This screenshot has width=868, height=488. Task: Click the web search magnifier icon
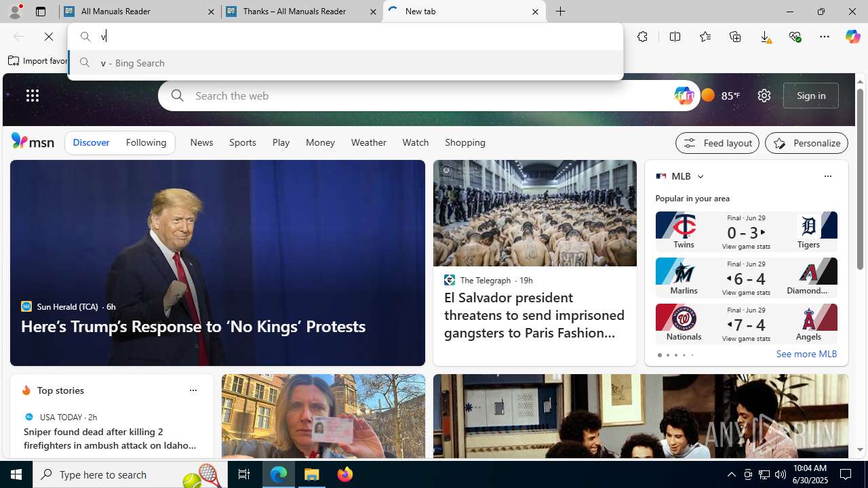pos(178,96)
